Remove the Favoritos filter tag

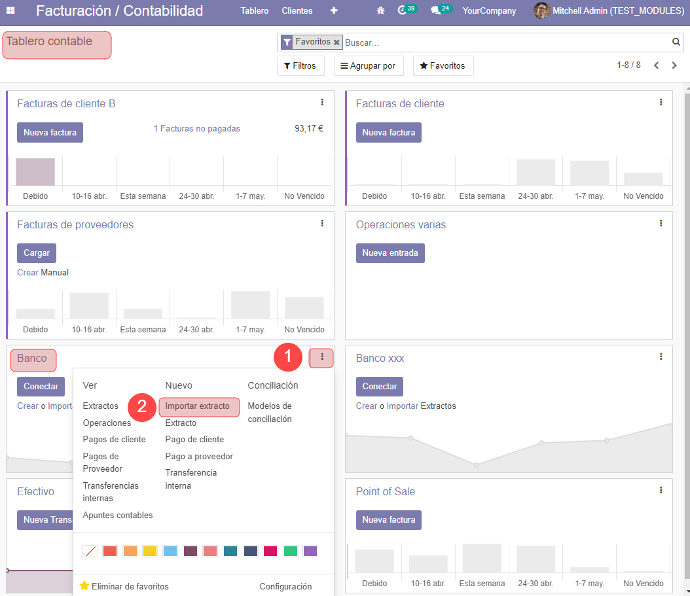(x=337, y=42)
